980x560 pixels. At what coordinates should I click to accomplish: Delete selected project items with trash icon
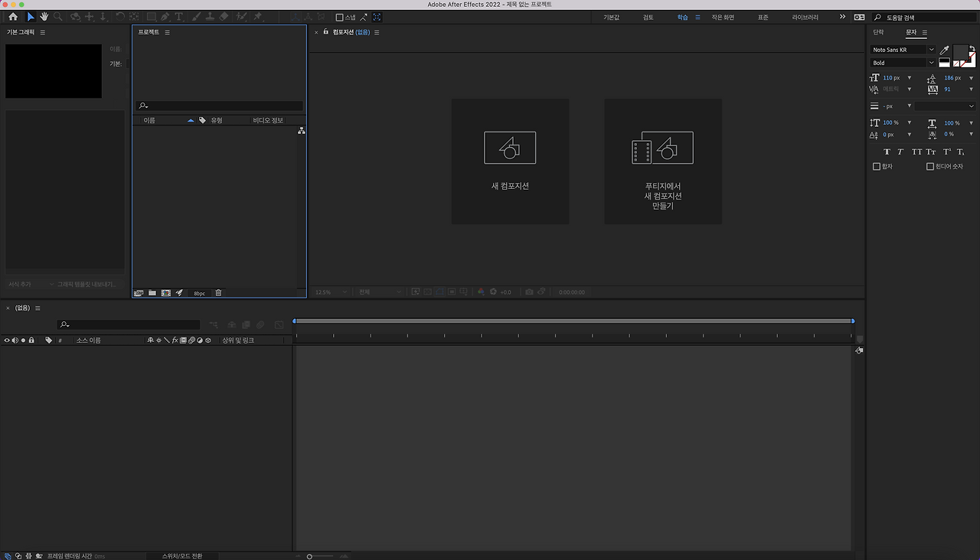(218, 293)
